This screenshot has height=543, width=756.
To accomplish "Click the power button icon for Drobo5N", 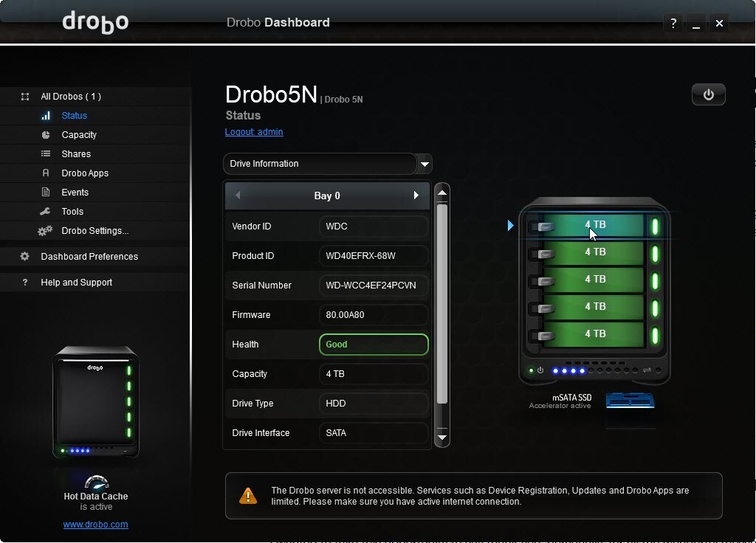I will point(708,94).
